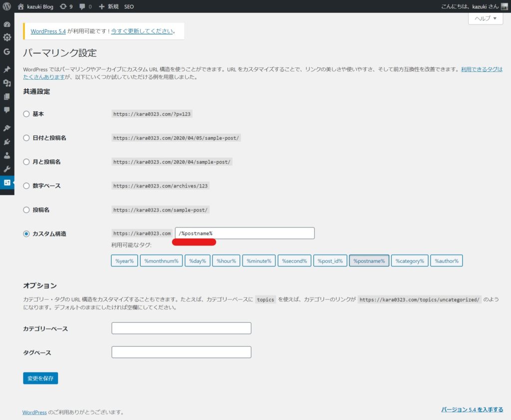The width and height of the screenshot is (511, 420).
Task: Click the example URL https://kara0323.com/sample-post/
Action: pyautogui.click(x=160, y=210)
